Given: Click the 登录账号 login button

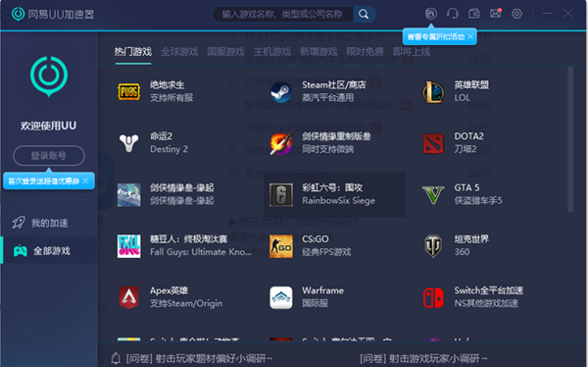Looking at the screenshot, I should point(49,155).
